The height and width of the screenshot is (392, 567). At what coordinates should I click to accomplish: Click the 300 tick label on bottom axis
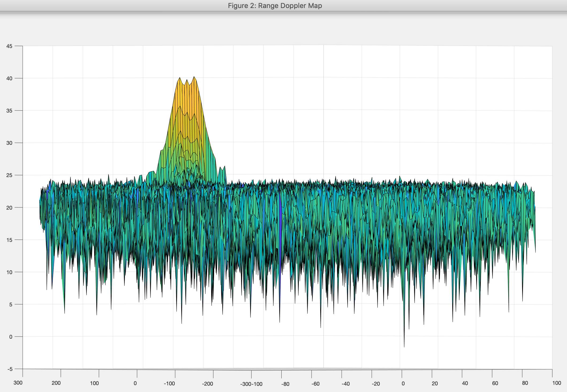18,383
